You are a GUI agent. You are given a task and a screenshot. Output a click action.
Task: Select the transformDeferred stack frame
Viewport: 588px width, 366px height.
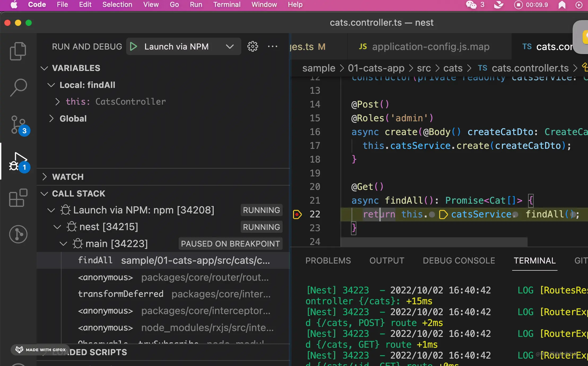point(174,294)
